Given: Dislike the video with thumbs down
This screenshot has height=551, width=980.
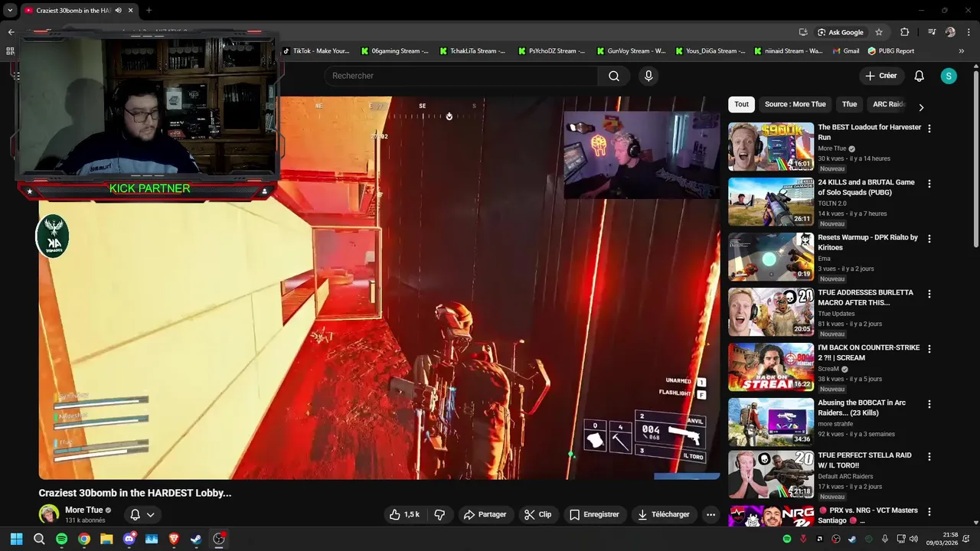Looking at the screenshot, I should point(439,514).
